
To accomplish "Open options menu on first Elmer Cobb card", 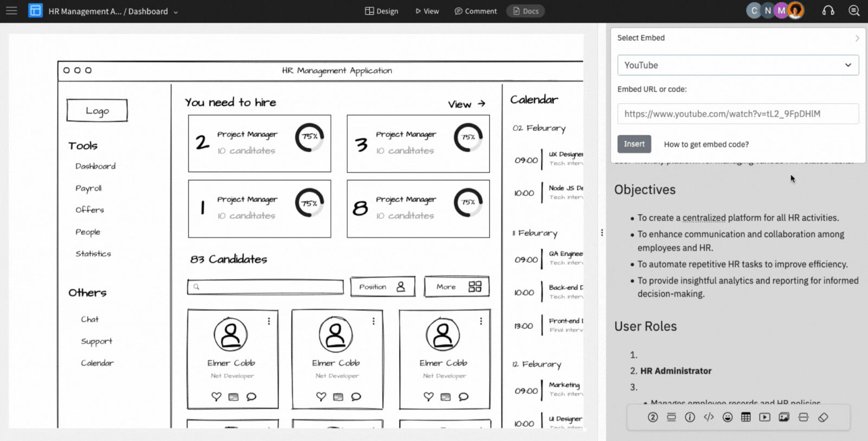I will (269, 322).
